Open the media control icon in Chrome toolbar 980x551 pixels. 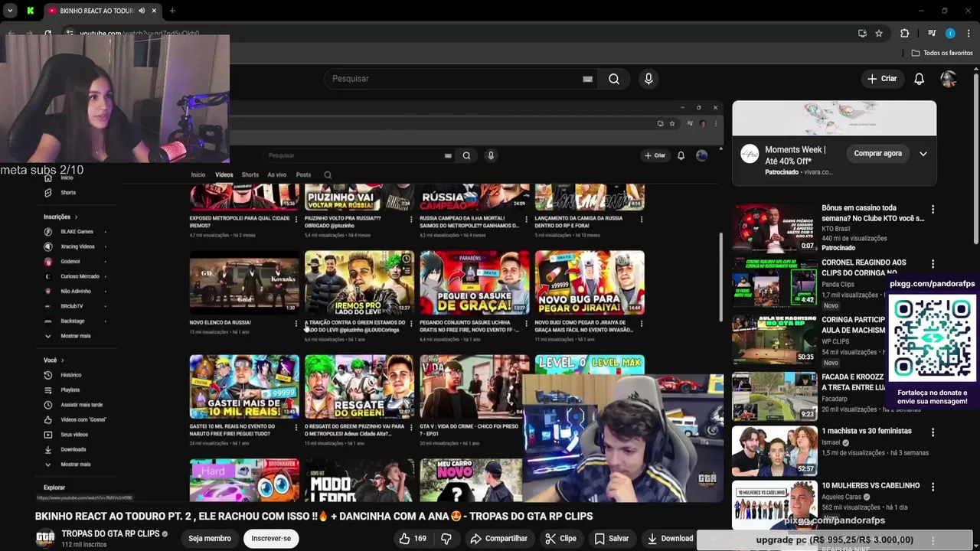click(932, 33)
